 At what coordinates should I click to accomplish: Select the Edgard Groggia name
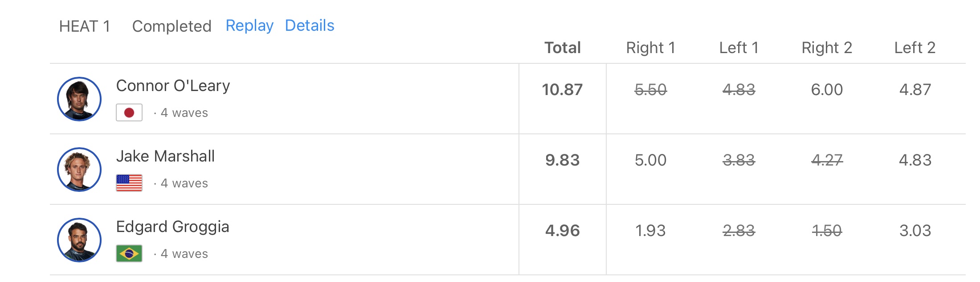coord(172,227)
